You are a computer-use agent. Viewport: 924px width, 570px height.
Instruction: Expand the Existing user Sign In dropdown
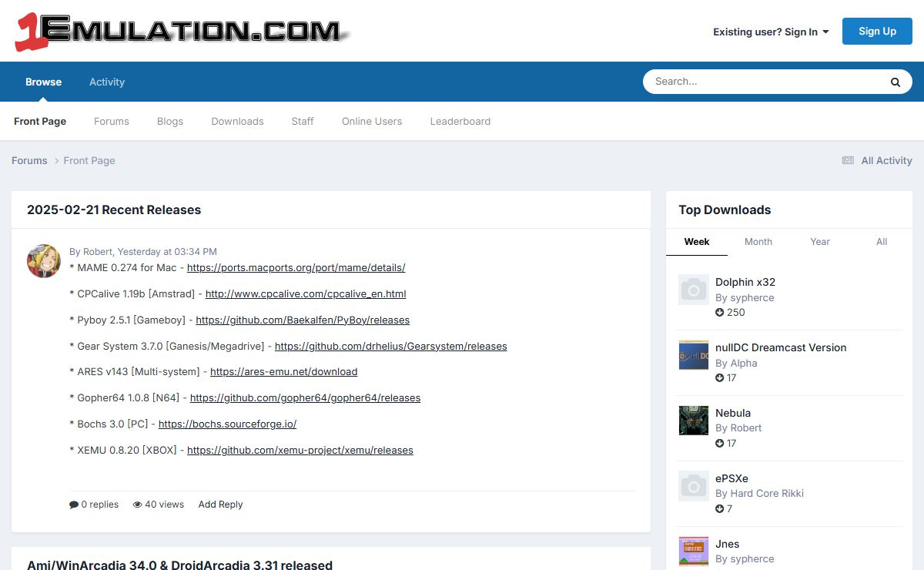click(771, 32)
